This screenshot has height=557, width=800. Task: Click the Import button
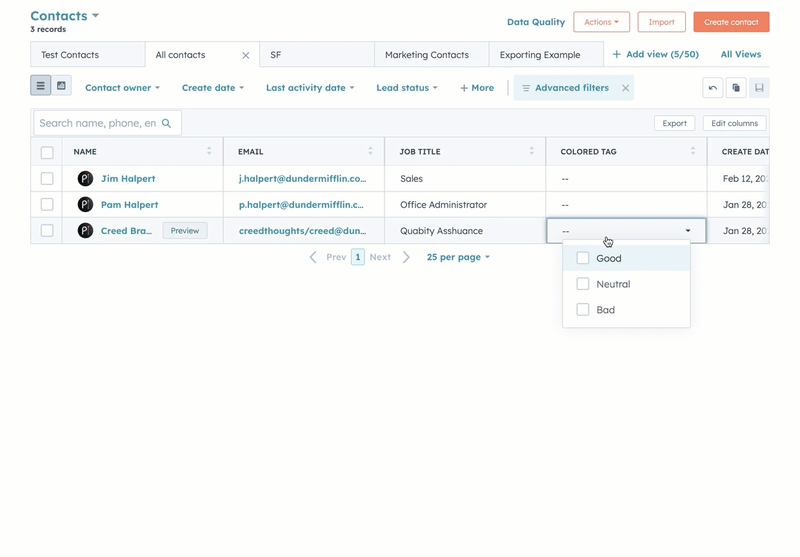661,22
